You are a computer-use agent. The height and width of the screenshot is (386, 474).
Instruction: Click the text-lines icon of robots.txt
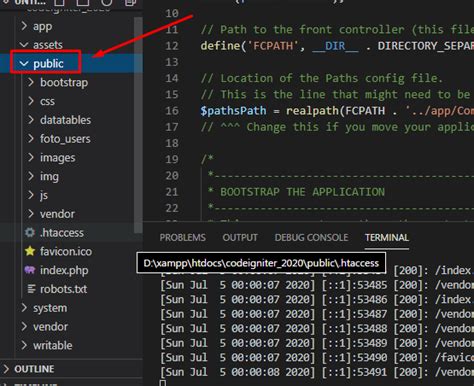31,289
